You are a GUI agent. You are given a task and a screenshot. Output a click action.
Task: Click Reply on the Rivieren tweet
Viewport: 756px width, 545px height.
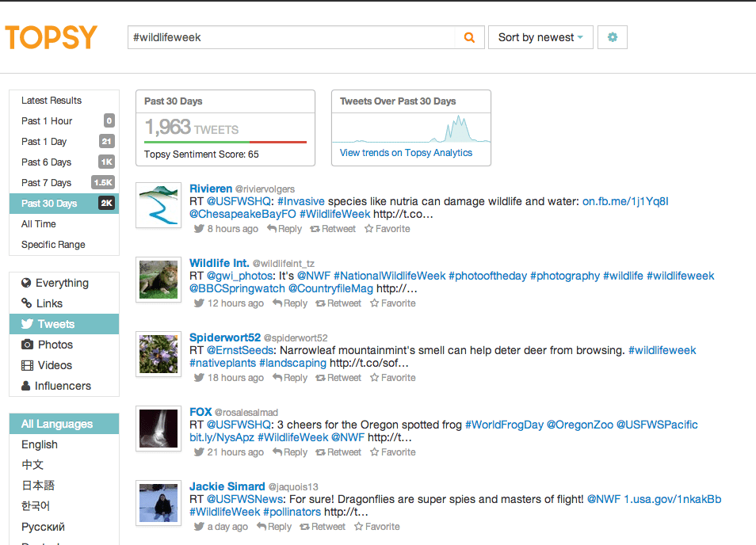coord(284,229)
